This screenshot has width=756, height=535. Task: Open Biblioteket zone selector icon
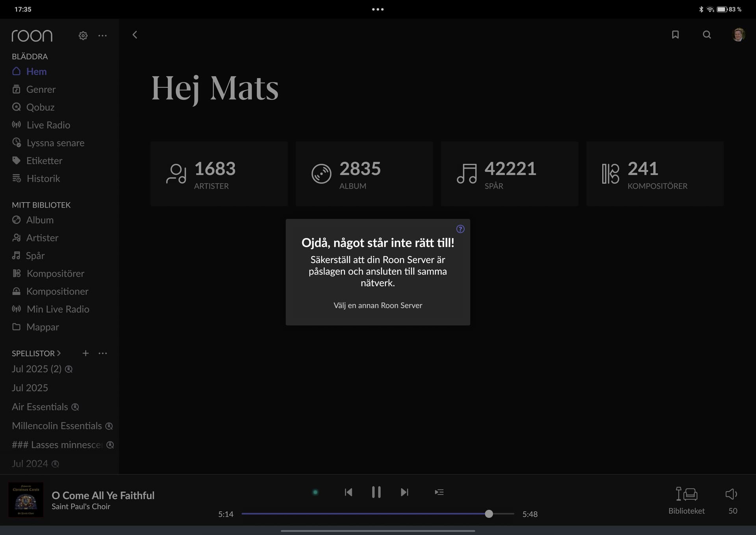point(686,494)
